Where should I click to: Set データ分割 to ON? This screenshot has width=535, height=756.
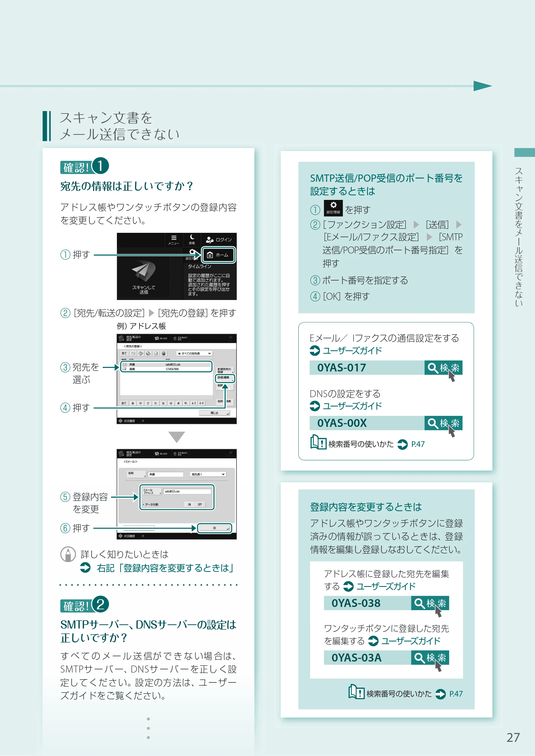point(189,504)
